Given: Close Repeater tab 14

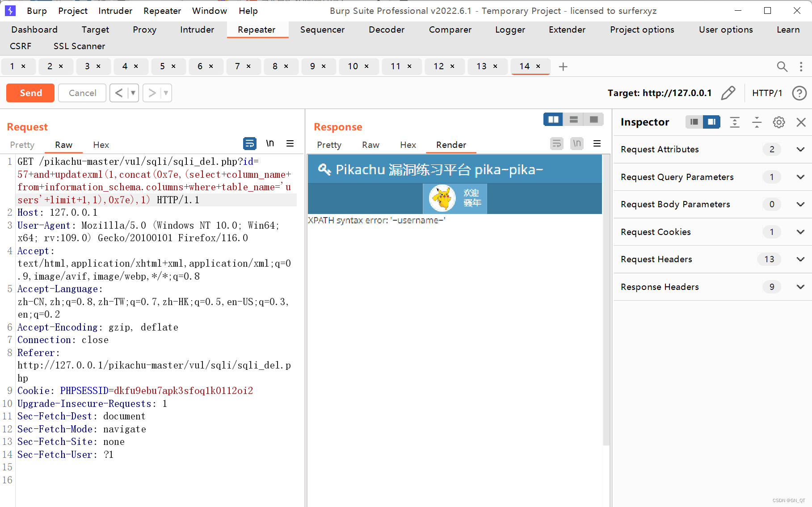Looking at the screenshot, I should 538,66.
